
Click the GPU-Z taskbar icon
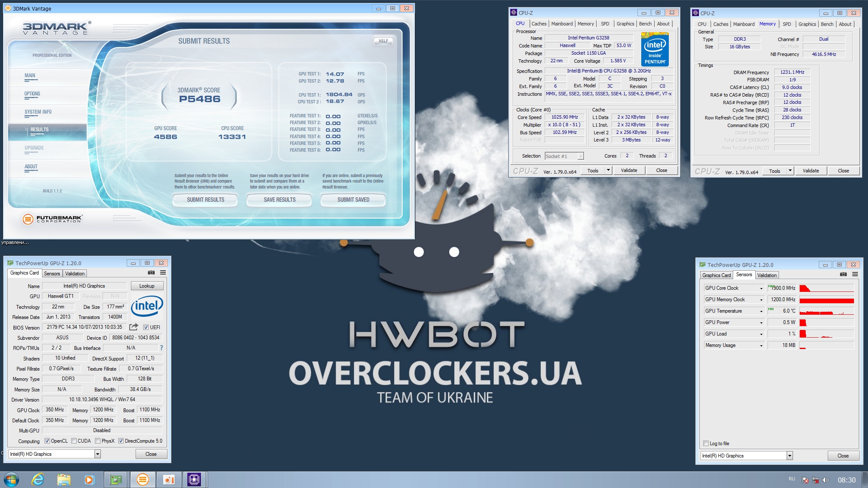point(116,480)
